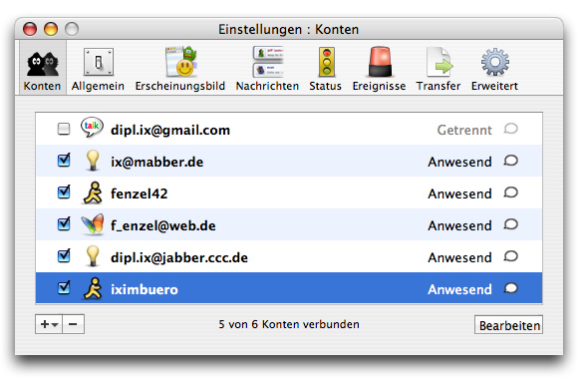Image resolution: width=588 pixels, height=383 pixels.
Task: Uncheck the dipl.ix@jabber.ccc.de account
Action: (64, 256)
